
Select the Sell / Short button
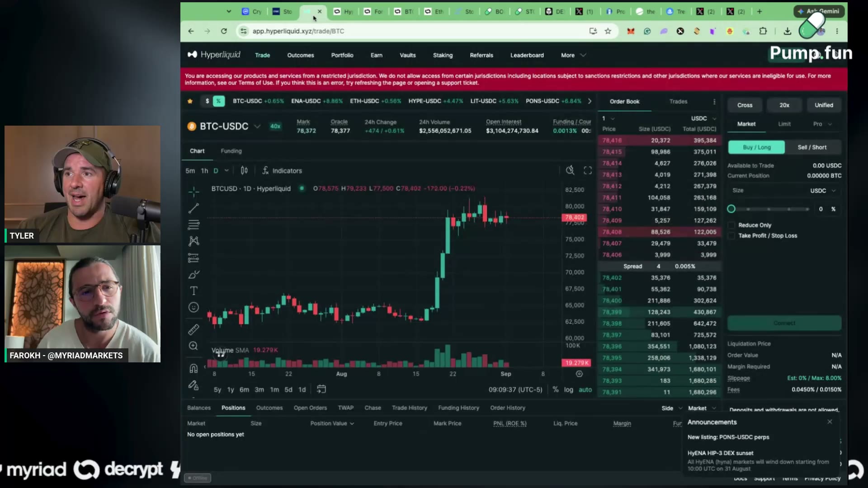pos(812,147)
